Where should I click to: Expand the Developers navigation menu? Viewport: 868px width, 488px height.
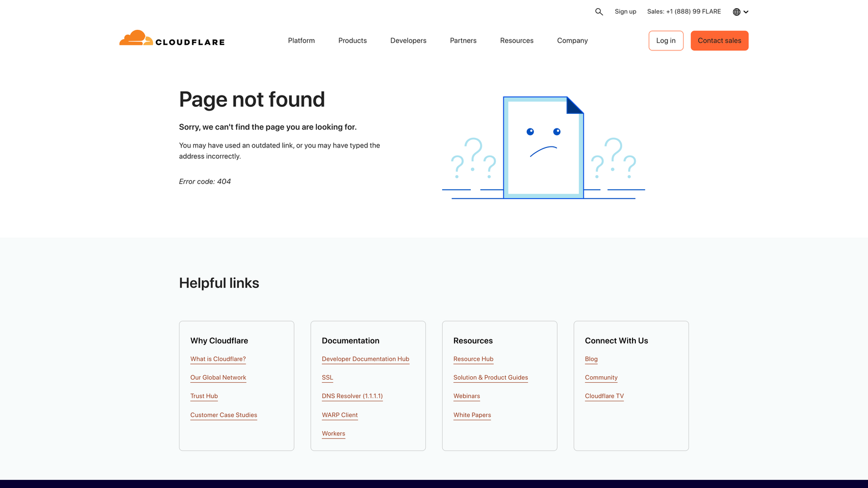408,40
